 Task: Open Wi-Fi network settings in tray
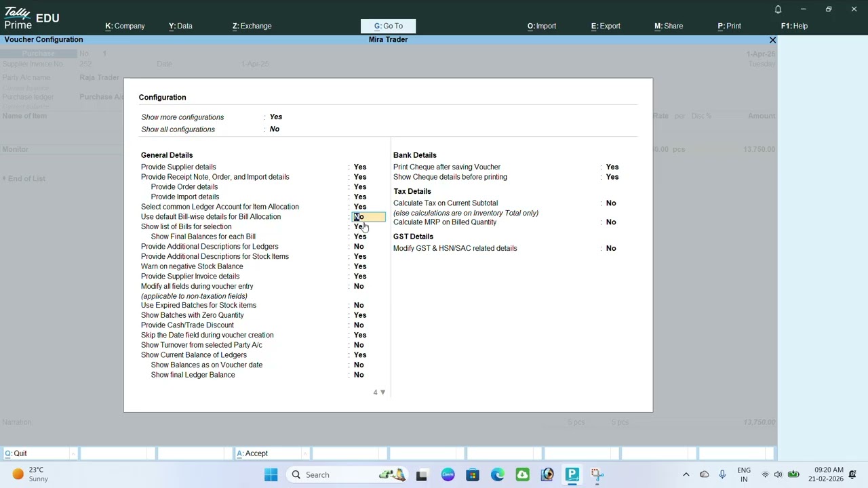[765, 474]
